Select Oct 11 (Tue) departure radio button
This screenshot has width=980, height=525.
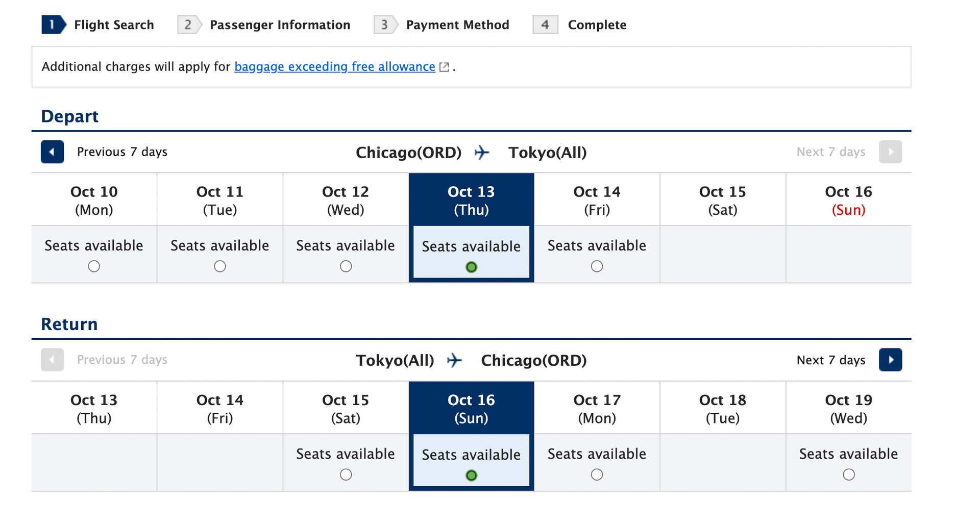pyautogui.click(x=220, y=266)
